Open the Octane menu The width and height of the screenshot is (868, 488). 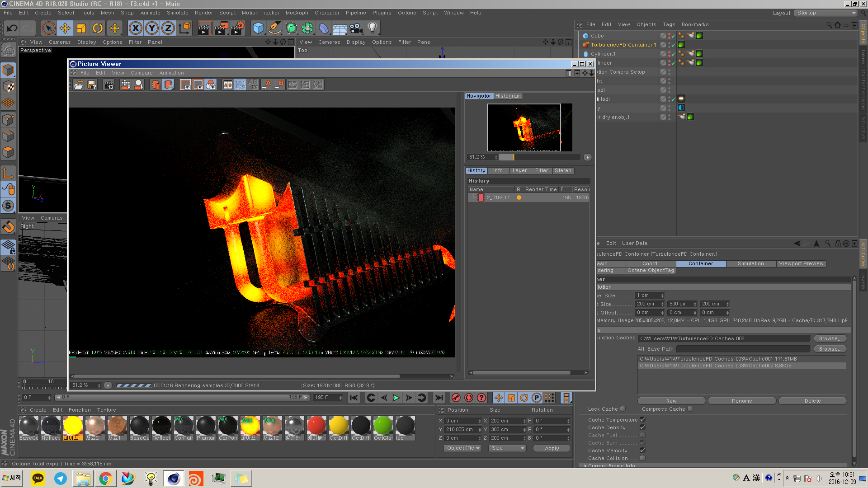(407, 13)
